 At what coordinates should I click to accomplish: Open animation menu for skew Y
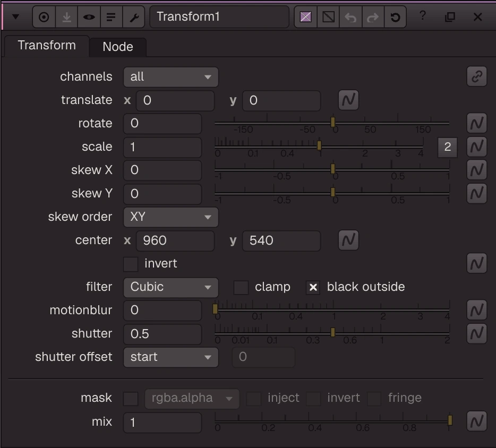coord(477,193)
